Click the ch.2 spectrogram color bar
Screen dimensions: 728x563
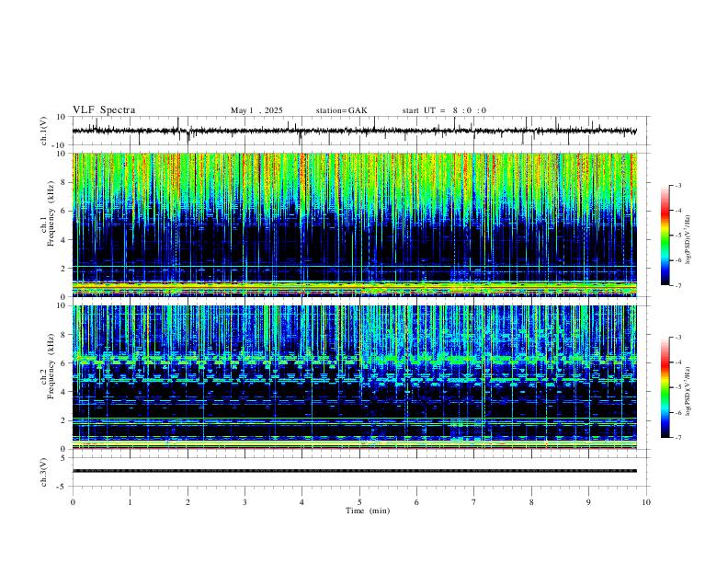[x=665, y=387]
